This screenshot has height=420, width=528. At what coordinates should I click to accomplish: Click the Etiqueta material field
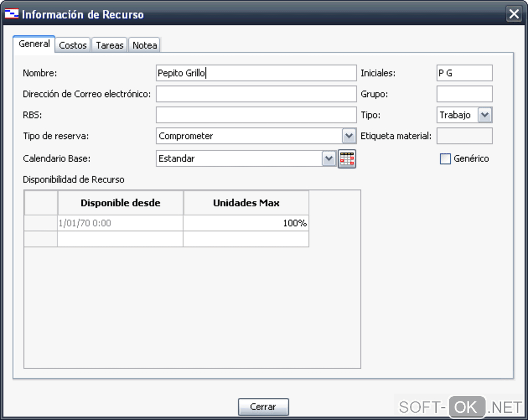[465, 136]
